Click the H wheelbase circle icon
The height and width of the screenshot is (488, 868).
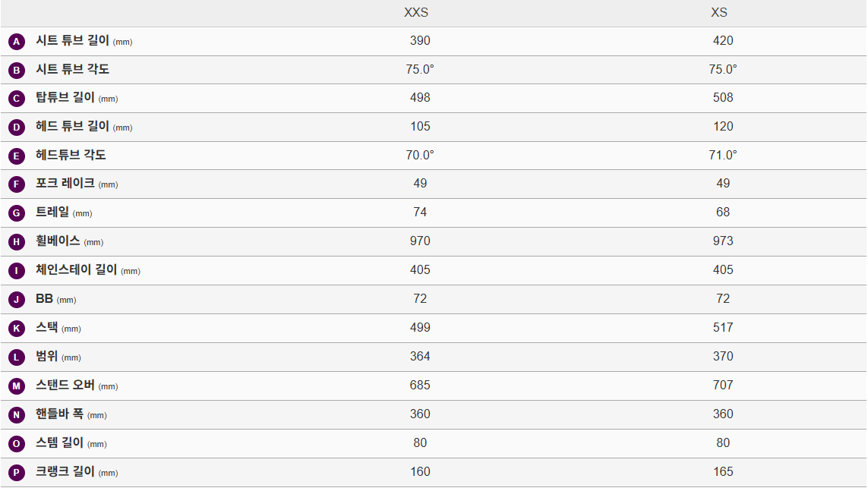pos(17,242)
